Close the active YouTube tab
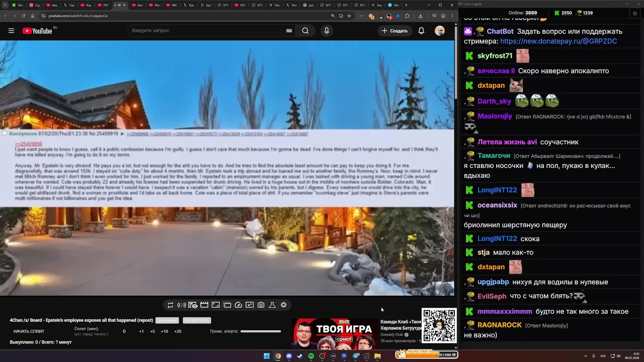644x362 pixels. (x=125, y=5)
